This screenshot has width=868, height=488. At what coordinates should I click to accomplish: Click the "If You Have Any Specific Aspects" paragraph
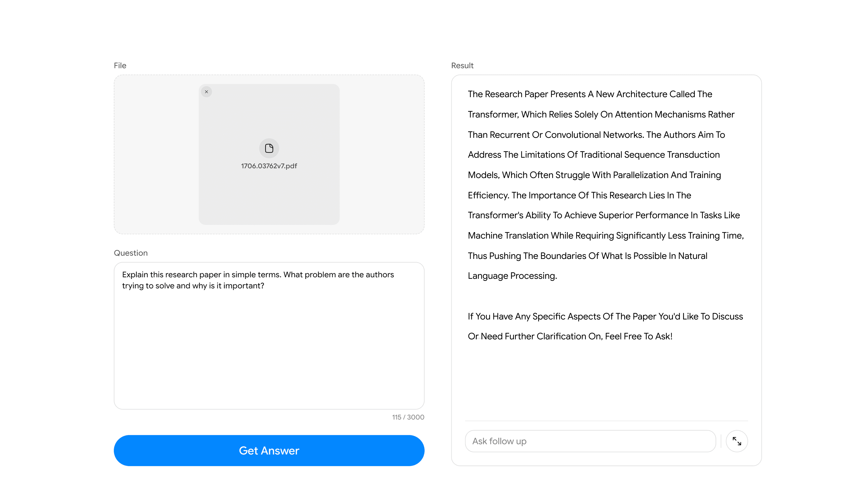[x=605, y=326]
